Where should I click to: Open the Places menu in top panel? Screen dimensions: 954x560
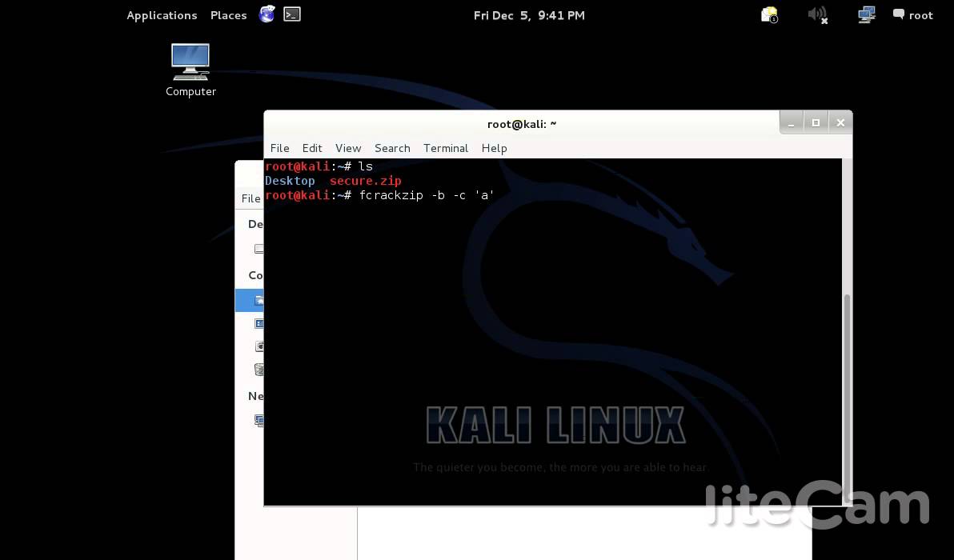(228, 15)
